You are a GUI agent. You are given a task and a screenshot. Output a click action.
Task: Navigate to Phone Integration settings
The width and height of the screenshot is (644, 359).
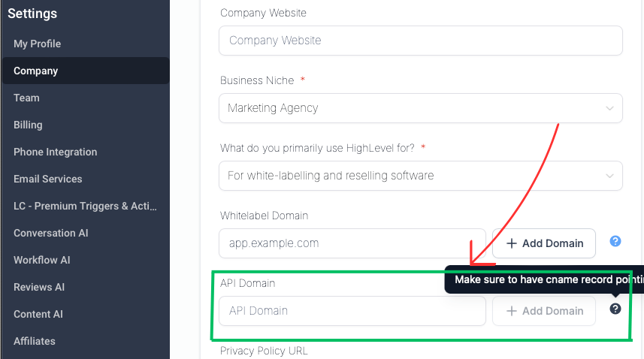coord(55,152)
